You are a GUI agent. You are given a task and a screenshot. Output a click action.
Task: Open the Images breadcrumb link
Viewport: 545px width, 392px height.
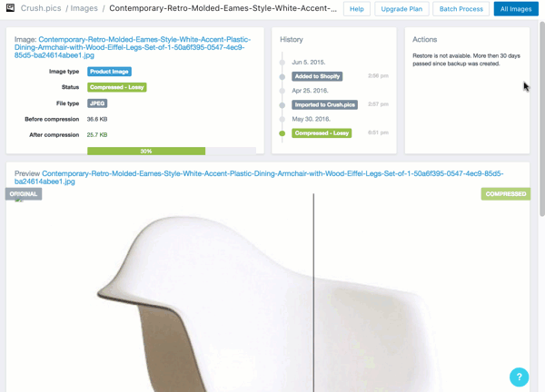(84, 8)
